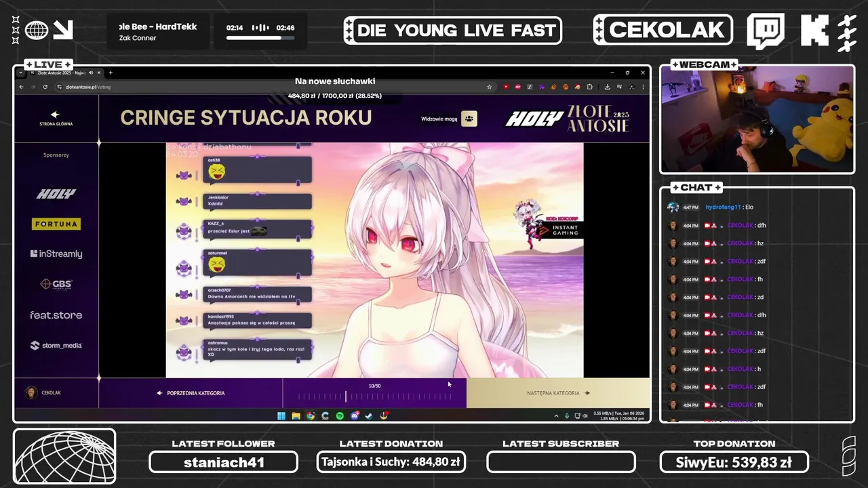Click the song progress bar 02:14
Viewport: 868px width, 488px height.
pos(260,38)
